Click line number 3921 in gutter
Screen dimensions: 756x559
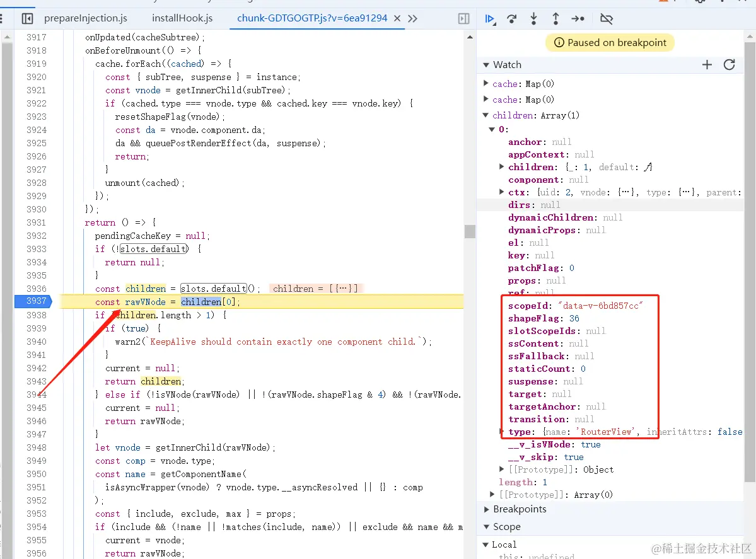(x=36, y=90)
